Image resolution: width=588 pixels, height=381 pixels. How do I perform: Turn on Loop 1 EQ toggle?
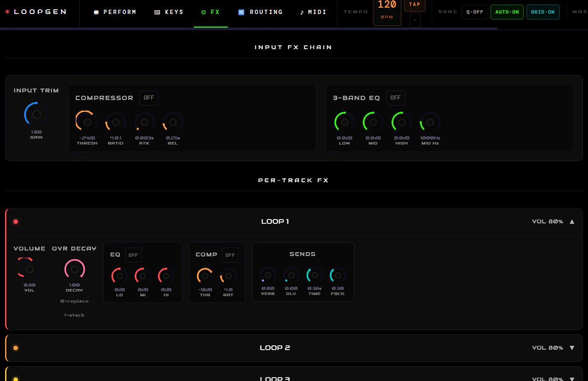133,255
